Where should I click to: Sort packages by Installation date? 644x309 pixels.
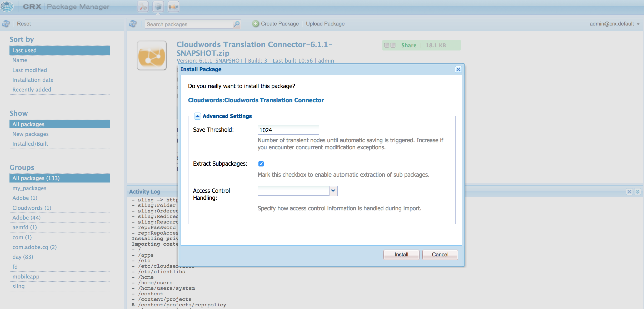(x=33, y=80)
